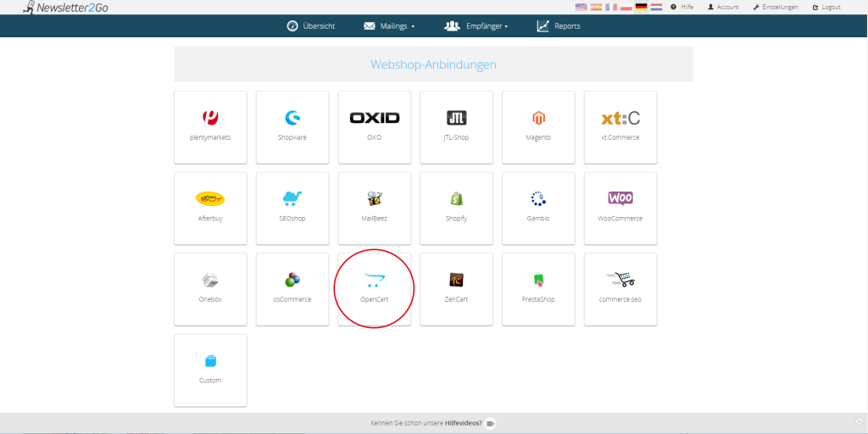Image resolution: width=868 pixels, height=434 pixels.
Task: Choose the osCommerce integration
Action: point(292,289)
